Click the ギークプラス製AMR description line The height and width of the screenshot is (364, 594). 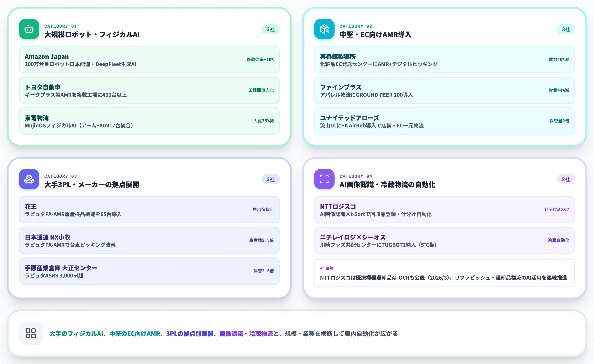pos(76,95)
